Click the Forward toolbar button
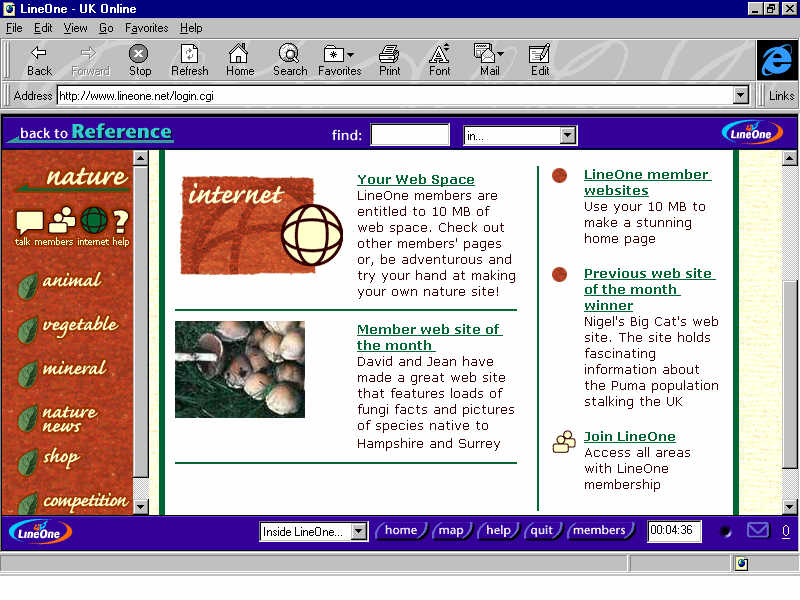 [90, 61]
